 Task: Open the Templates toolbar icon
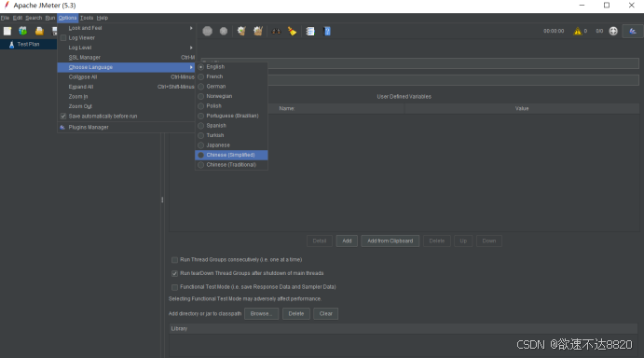[x=23, y=32]
